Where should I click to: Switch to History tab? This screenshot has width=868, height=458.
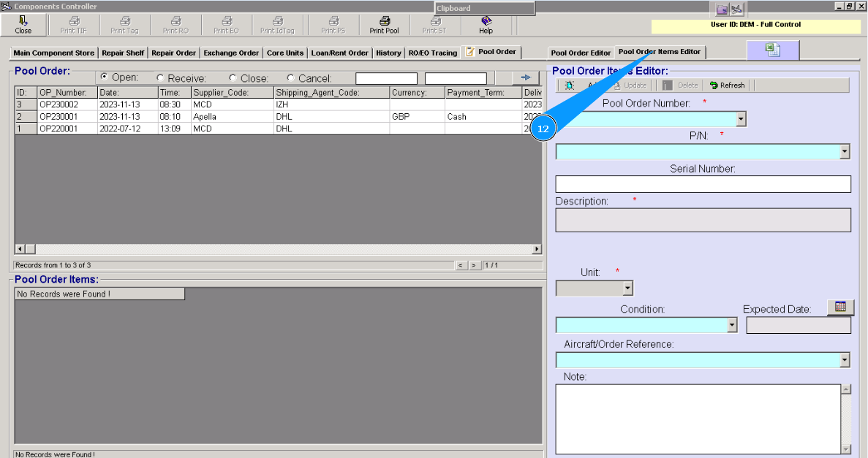tap(388, 53)
